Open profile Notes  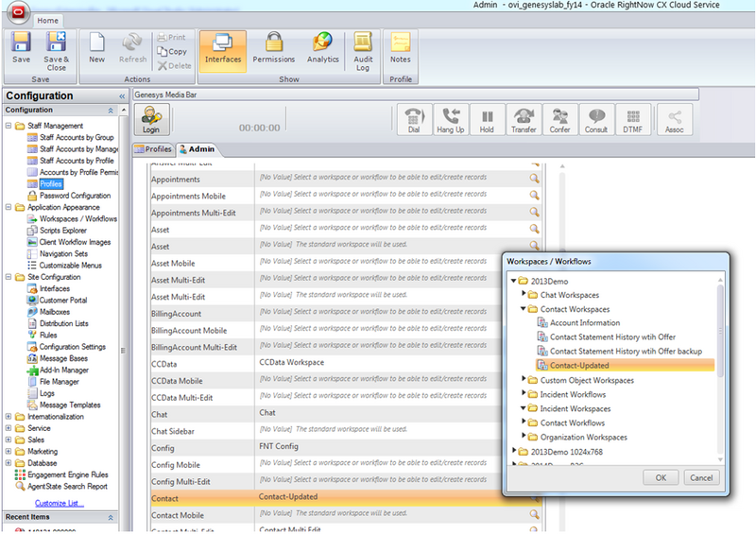[x=400, y=47]
